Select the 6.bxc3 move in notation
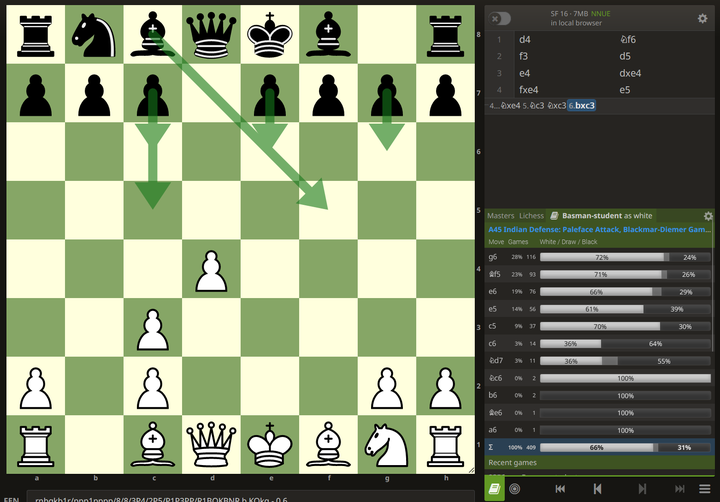Viewport: 720px width, 502px height. coord(582,105)
